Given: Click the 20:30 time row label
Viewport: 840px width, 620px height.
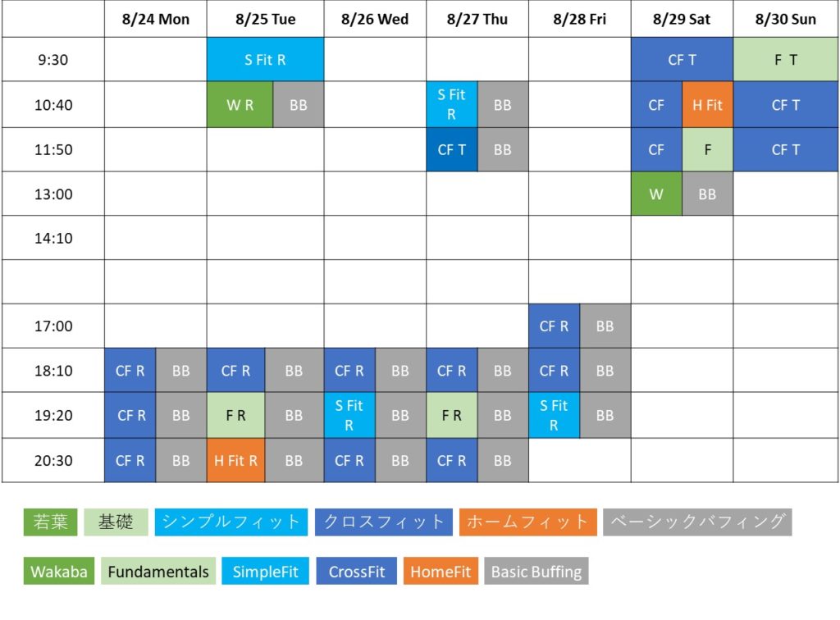Looking at the screenshot, I should [53, 461].
